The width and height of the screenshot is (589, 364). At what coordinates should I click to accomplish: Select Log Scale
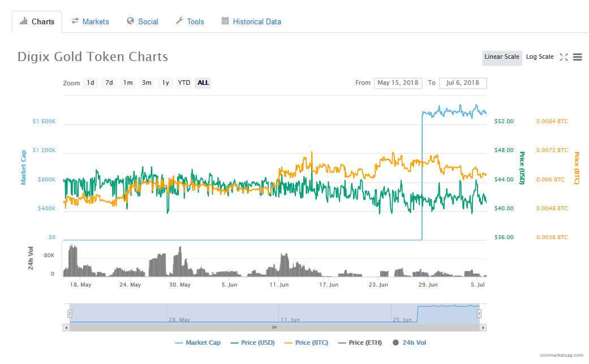click(x=539, y=57)
